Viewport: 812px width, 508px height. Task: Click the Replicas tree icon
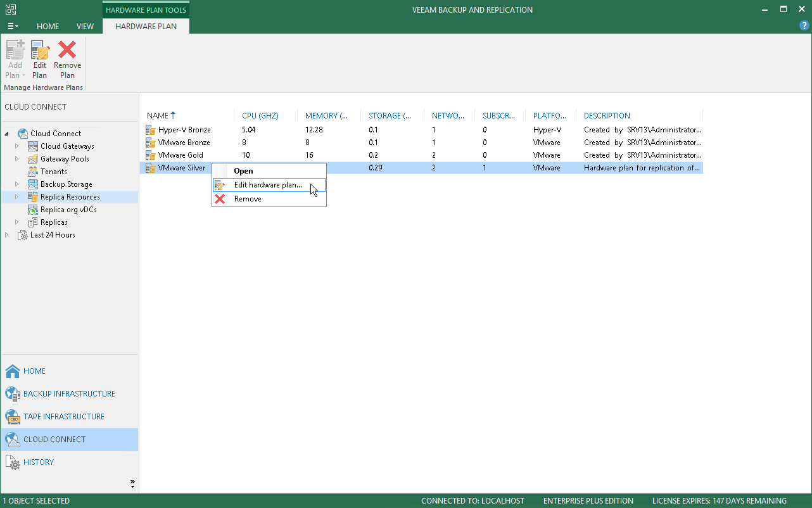pyautogui.click(x=33, y=222)
